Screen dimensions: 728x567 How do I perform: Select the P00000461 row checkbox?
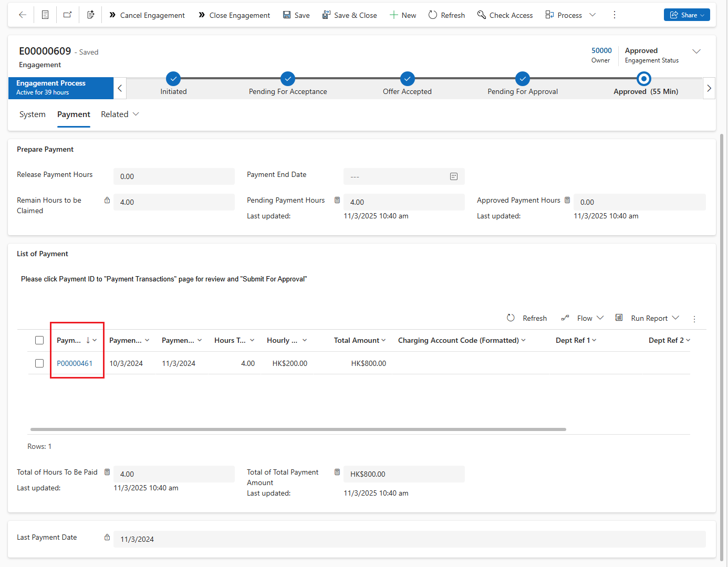(x=39, y=363)
